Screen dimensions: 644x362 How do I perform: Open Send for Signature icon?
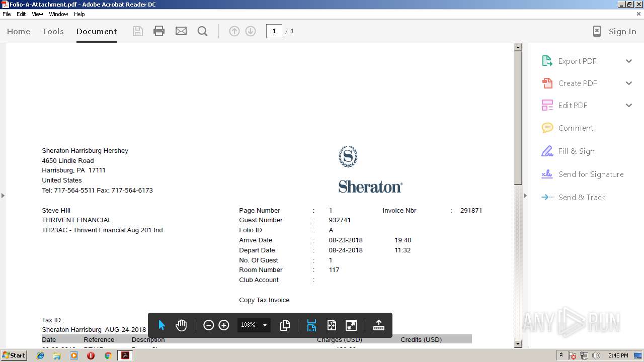click(547, 174)
